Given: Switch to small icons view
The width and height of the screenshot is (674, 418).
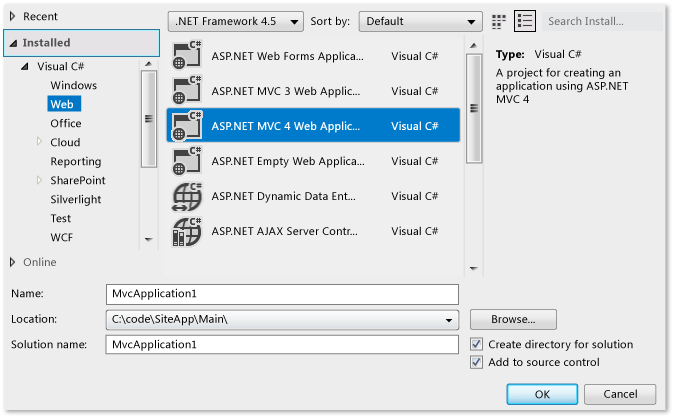Looking at the screenshot, I should pos(499,22).
